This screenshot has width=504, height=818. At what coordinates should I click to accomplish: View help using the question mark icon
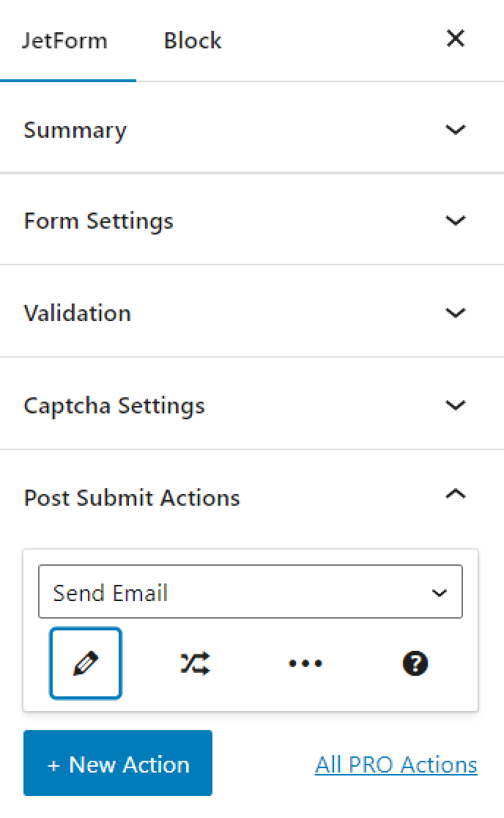[x=415, y=663]
